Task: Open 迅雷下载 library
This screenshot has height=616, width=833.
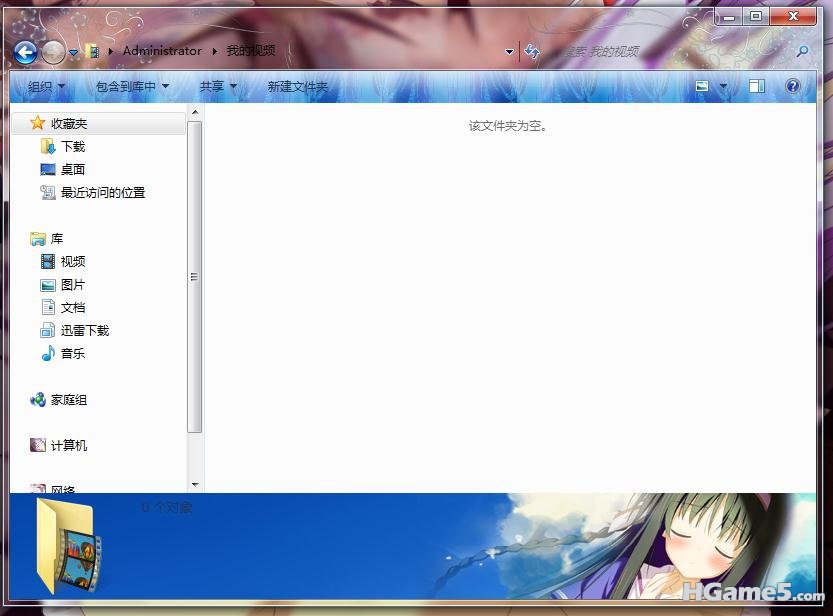Action: (85, 330)
